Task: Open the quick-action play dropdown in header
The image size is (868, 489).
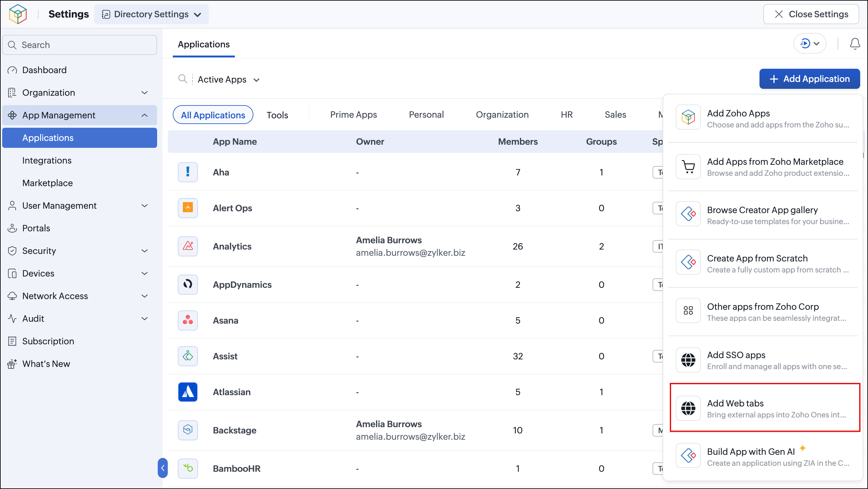Action: tap(810, 44)
